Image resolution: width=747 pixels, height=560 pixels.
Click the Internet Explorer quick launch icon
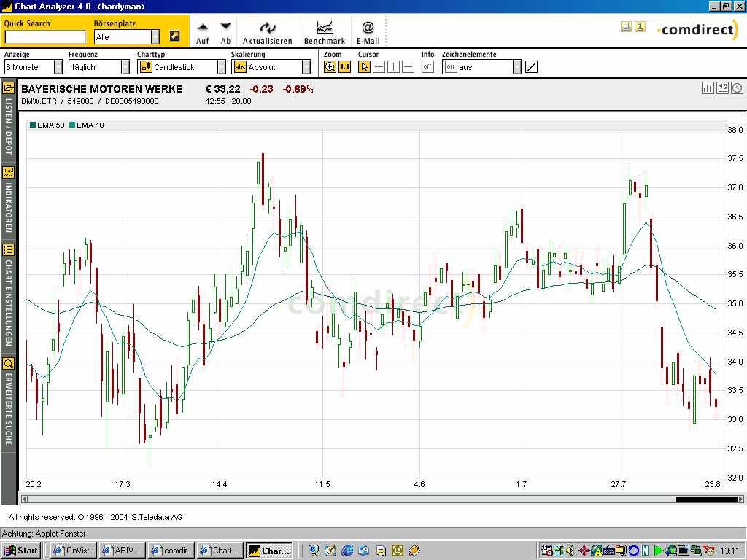point(347,551)
